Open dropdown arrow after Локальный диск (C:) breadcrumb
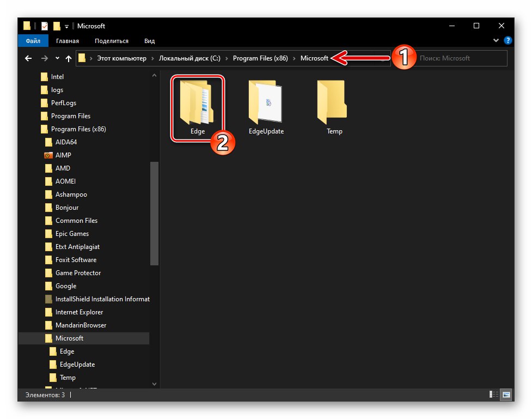The height and width of the screenshot is (419, 532). click(227, 59)
